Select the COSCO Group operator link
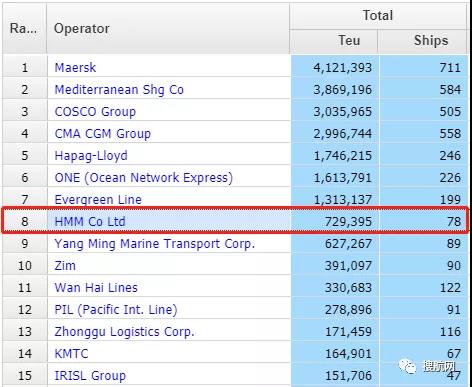Image resolution: width=472 pixels, height=387 pixels. click(95, 112)
